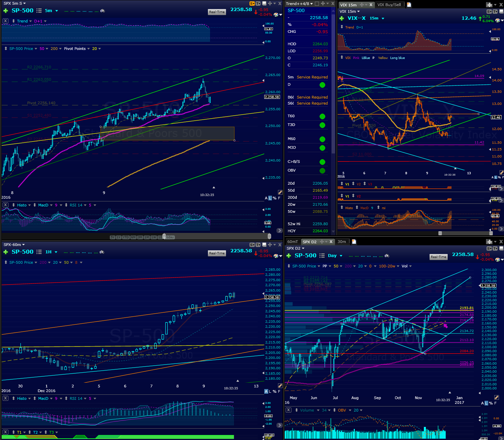Click Real-Time button in SPX D2 chart
The height and width of the screenshot is (440, 504).
439,257
